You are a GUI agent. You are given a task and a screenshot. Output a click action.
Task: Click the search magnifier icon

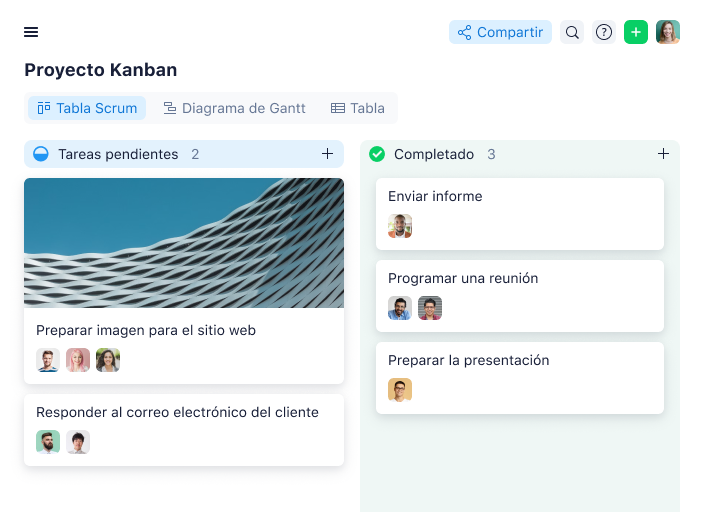(x=572, y=32)
